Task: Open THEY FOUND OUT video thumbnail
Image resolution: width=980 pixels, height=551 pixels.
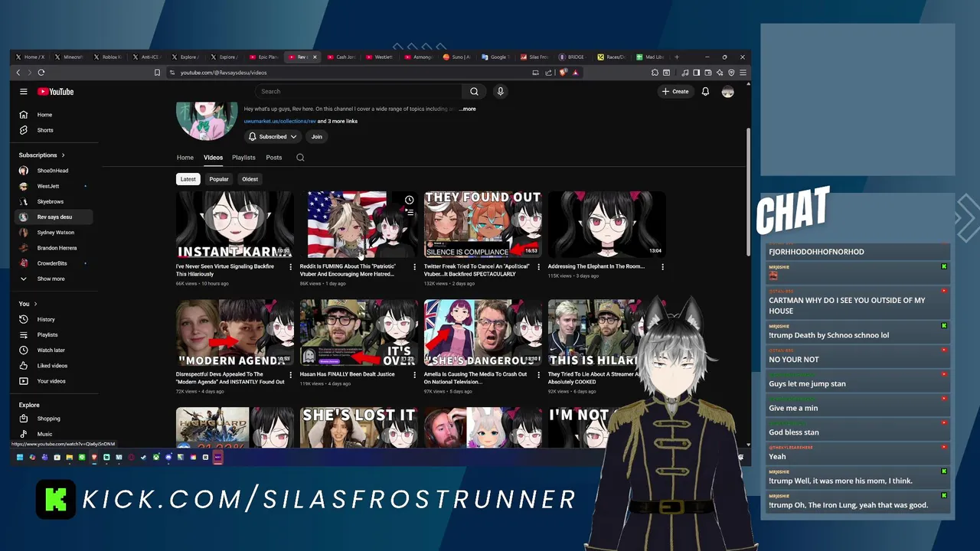Action: pyautogui.click(x=482, y=224)
